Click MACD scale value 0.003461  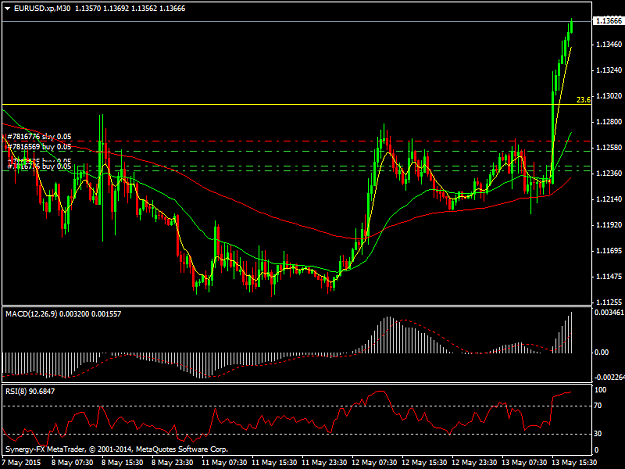click(609, 312)
